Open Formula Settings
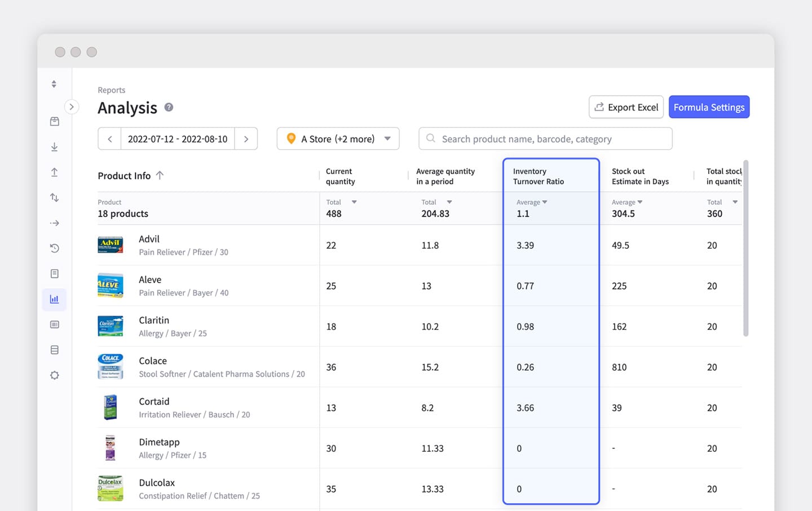This screenshot has width=812, height=511. [x=709, y=107]
